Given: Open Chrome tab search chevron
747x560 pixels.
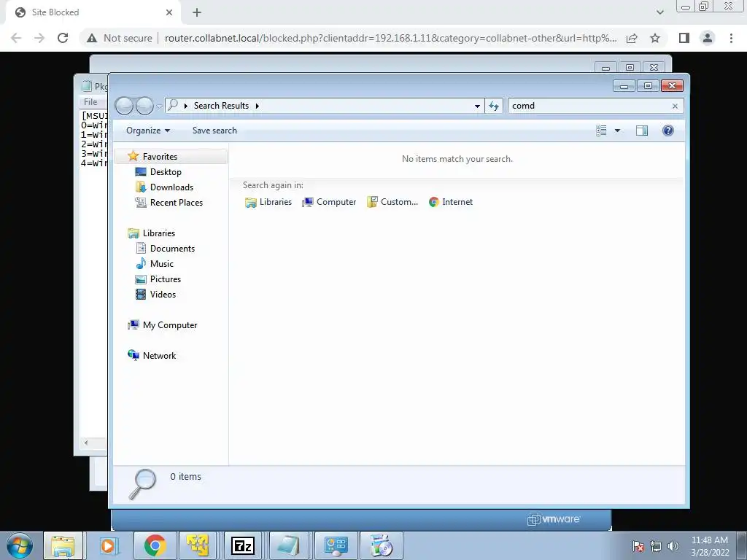Looking at the screenshot, I should 659,12.
